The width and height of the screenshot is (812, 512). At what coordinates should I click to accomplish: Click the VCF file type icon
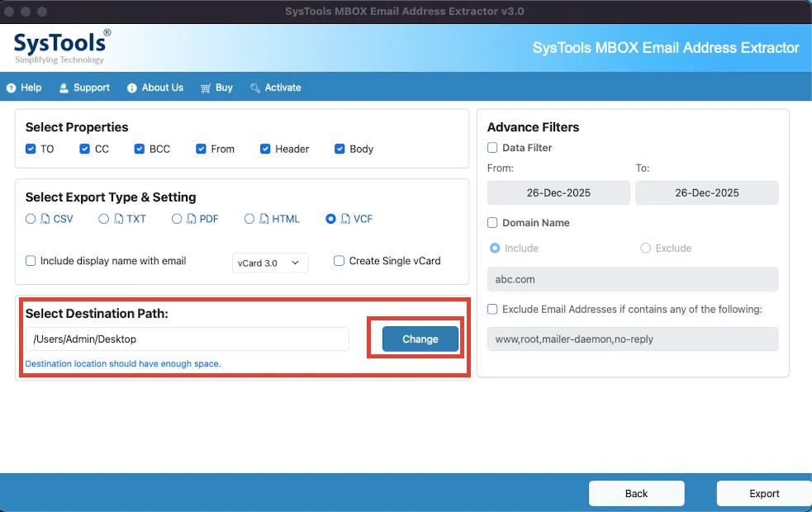[x=345, y=219]
